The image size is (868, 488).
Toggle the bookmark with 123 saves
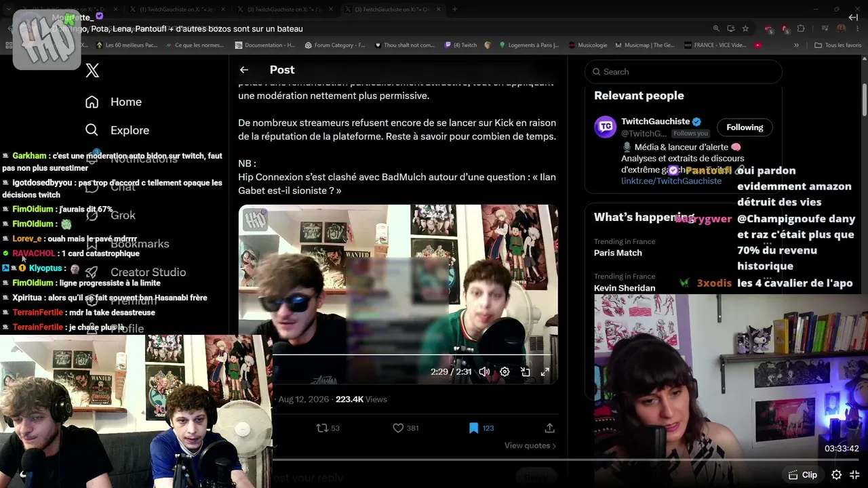(x=481, y=428)
